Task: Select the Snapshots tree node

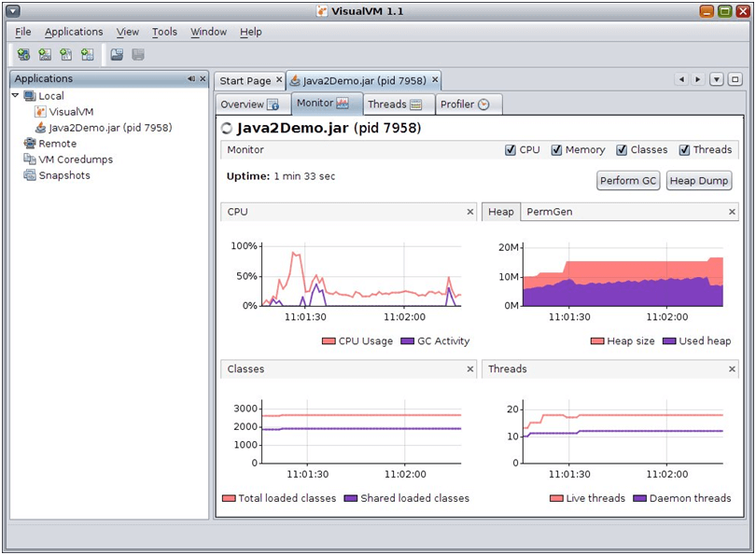Action: [x=64, y=175]
